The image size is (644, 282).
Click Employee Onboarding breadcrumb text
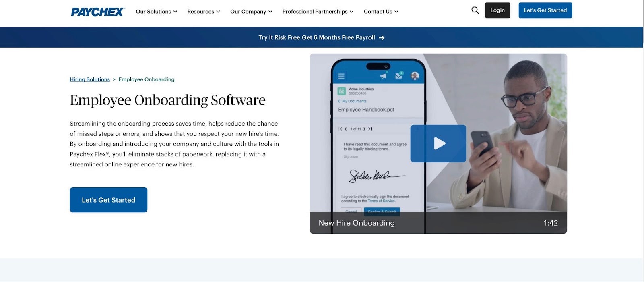click(x=147, y=79)
